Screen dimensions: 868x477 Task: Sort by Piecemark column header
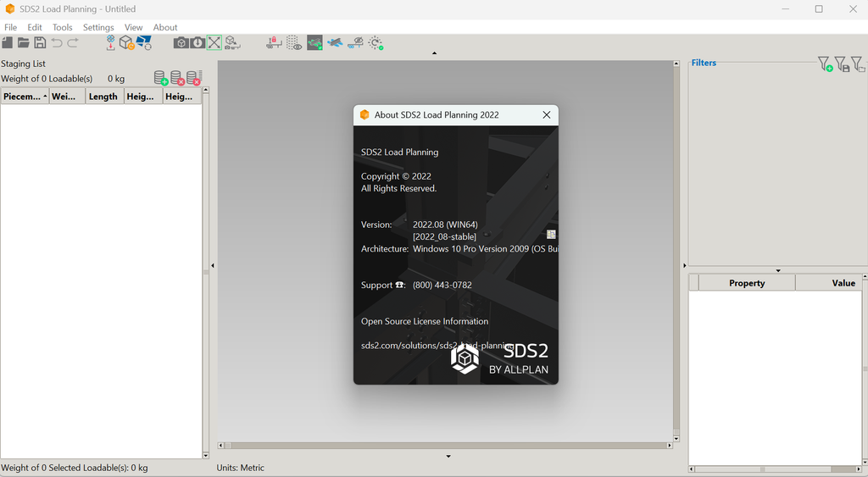pyautogui.click(x=25, y=97)
